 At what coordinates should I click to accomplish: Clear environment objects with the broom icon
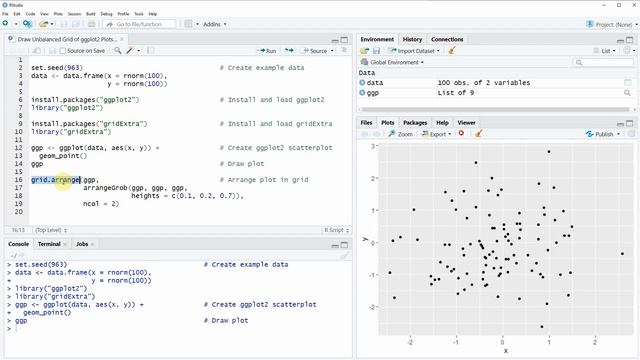click(x=451, y=51)
